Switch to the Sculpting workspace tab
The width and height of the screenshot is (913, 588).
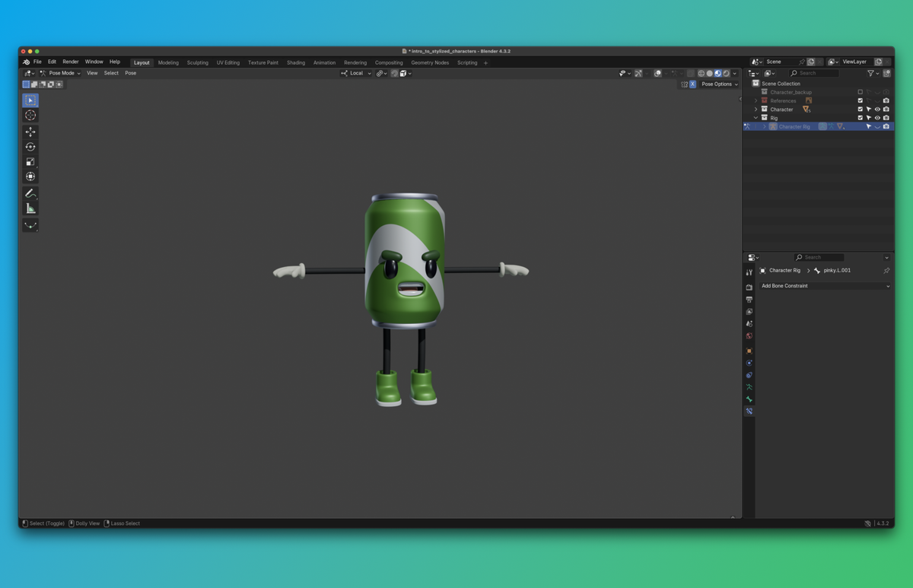coord(198,62)
